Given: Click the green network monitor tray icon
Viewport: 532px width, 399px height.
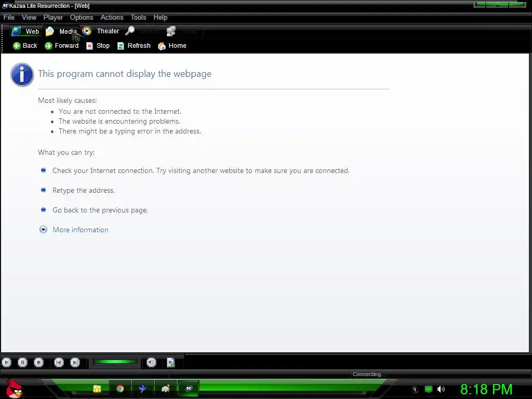Looking at the screenshot, I should tap(429, 389).
